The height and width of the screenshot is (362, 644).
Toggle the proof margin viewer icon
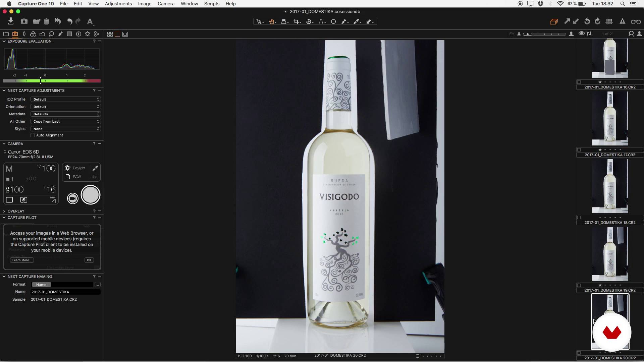pyautogui.click(x=125, y=34)
